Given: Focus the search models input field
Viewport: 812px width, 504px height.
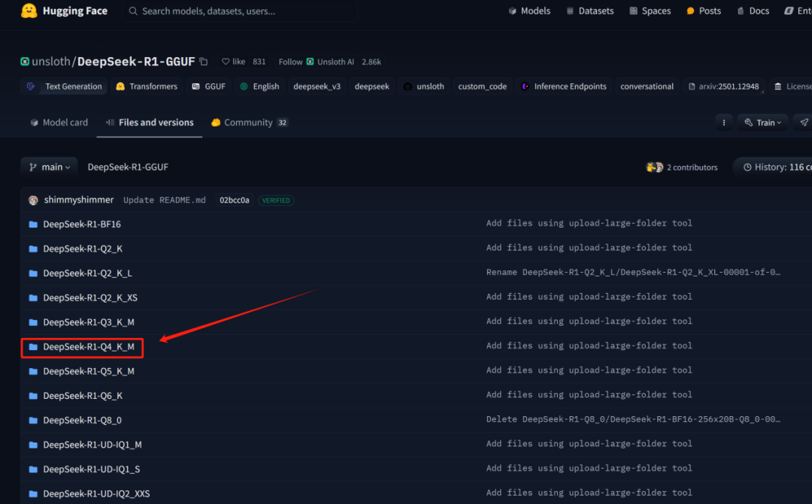Looking at the screenshot, I should (240, 11).
